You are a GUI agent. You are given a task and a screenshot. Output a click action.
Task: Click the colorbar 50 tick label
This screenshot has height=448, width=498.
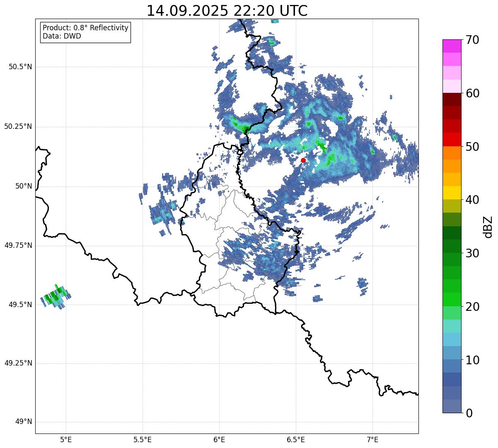click(472, 147)
